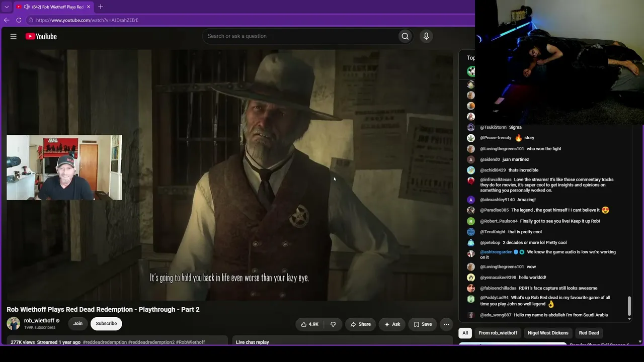Click avatar beside 'who won the fight'
The image size is (644, 362).
pos(471,149)
